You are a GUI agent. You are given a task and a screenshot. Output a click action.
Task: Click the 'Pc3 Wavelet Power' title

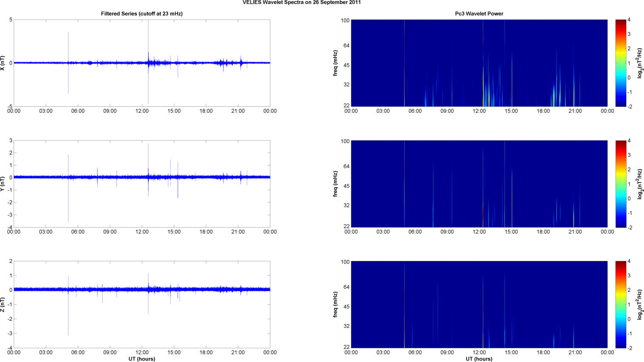[x=479, y=14]
